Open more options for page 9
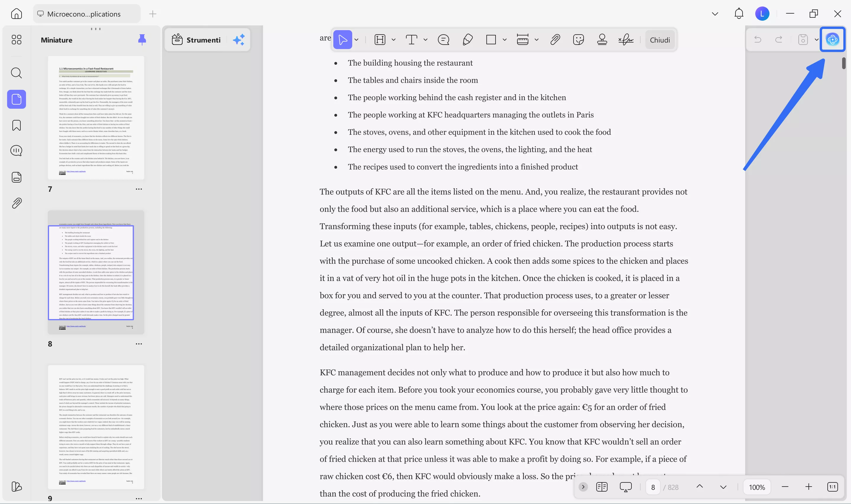 (139, 498)
